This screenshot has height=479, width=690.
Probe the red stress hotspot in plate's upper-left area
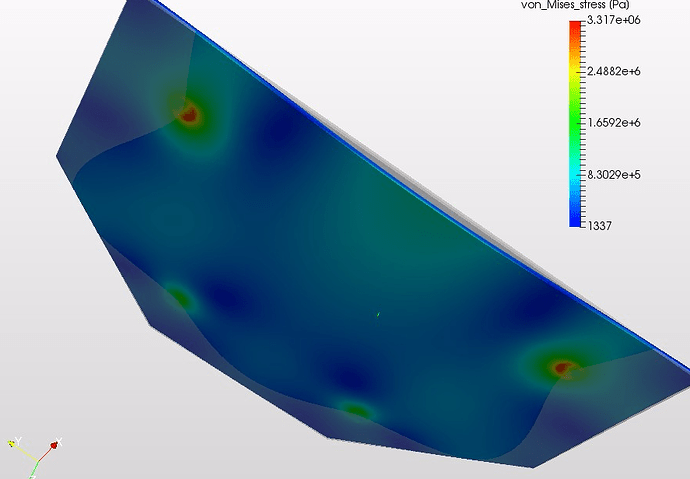click(x=189, y=115)
